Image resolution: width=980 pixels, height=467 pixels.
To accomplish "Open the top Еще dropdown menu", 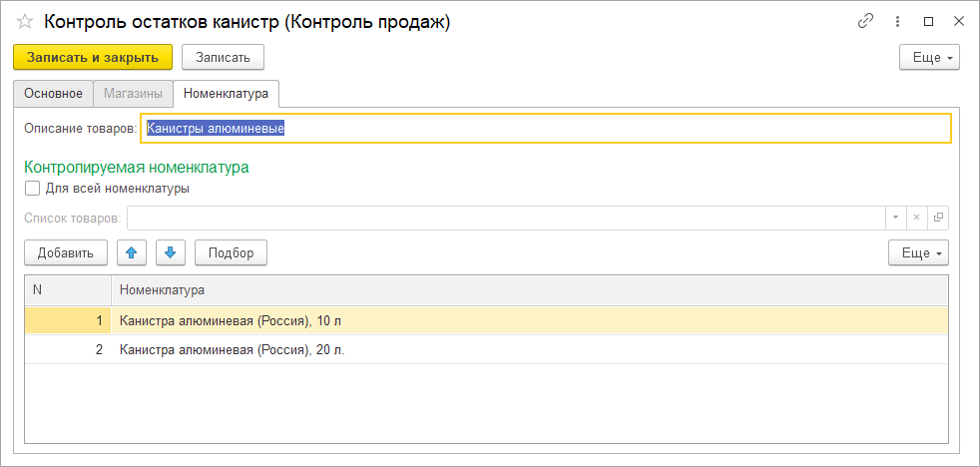I will (x=929, y=58).
